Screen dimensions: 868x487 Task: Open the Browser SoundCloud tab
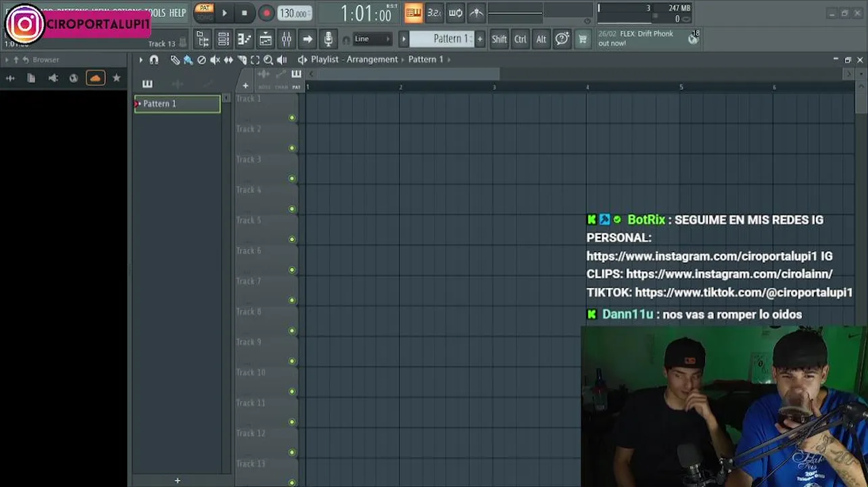[95, 78]
